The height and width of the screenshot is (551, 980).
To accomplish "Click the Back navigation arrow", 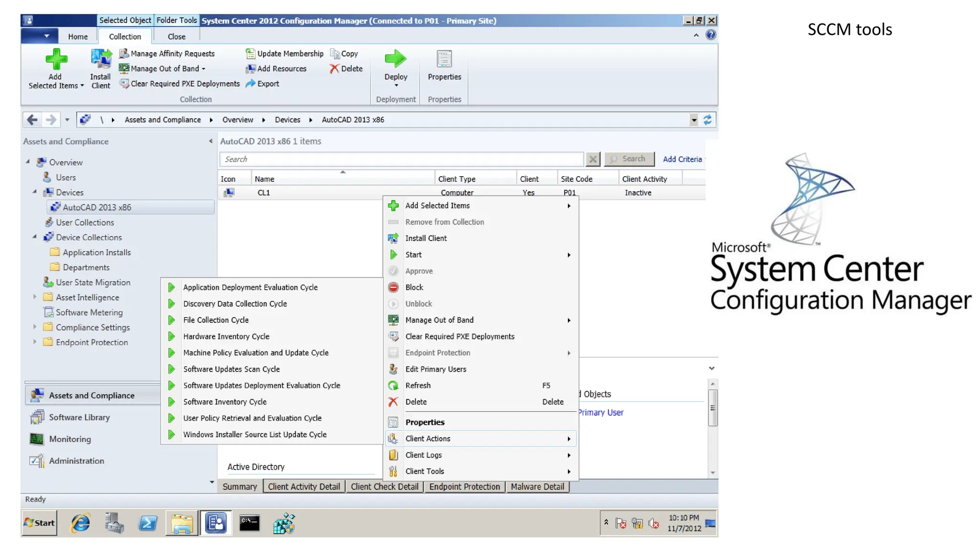I will 32,120.
